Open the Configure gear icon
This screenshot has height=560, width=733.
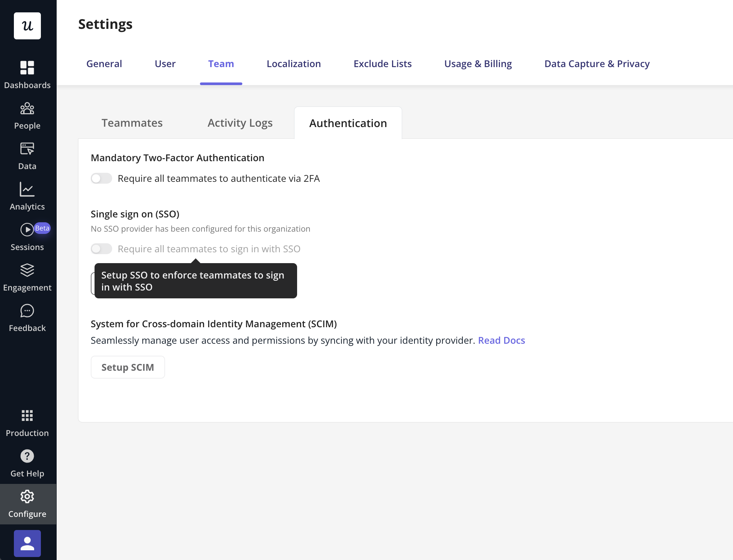(27, 497)
